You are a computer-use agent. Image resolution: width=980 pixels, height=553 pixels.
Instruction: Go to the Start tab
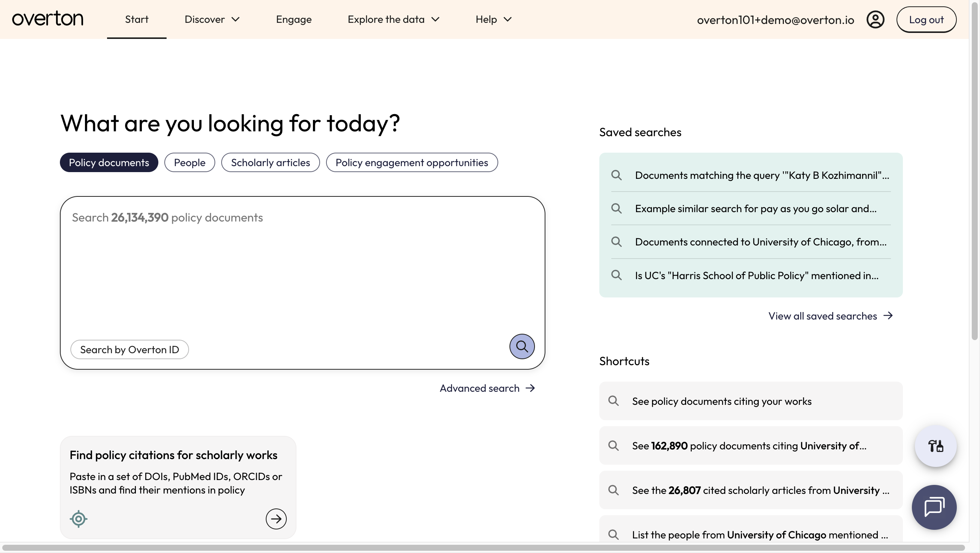point(137,19)
